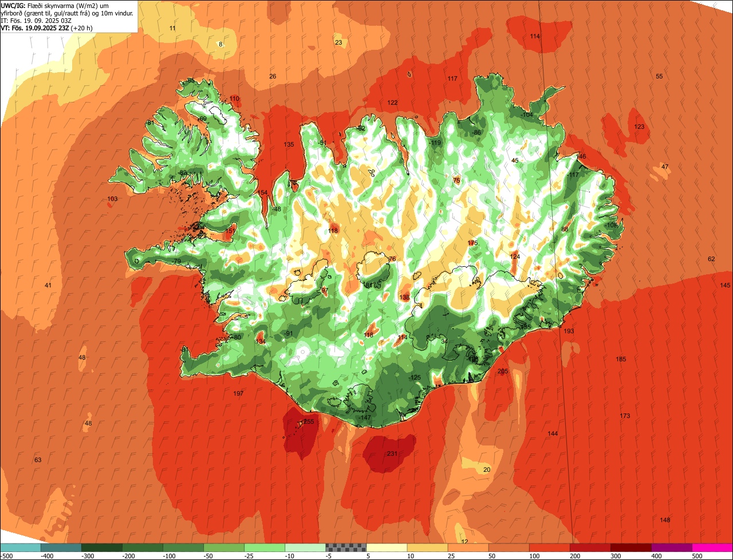The height and width of the screenshot is (560, 733).
Task: Click the map value "11" in the top left
Action: click(172, 28)
